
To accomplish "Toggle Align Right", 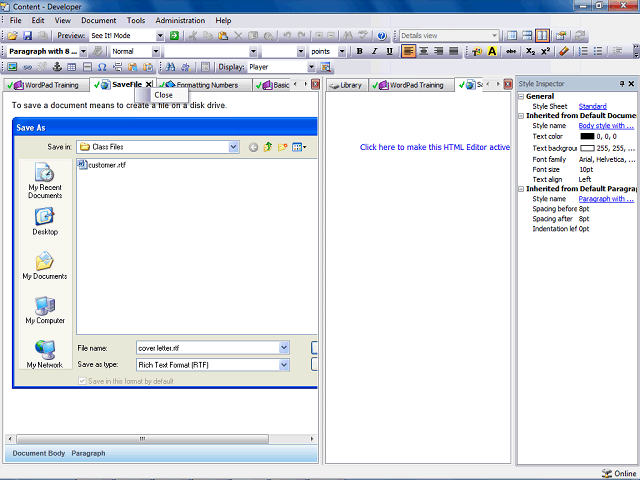I will pyautogui.click(x=439, y=51).
